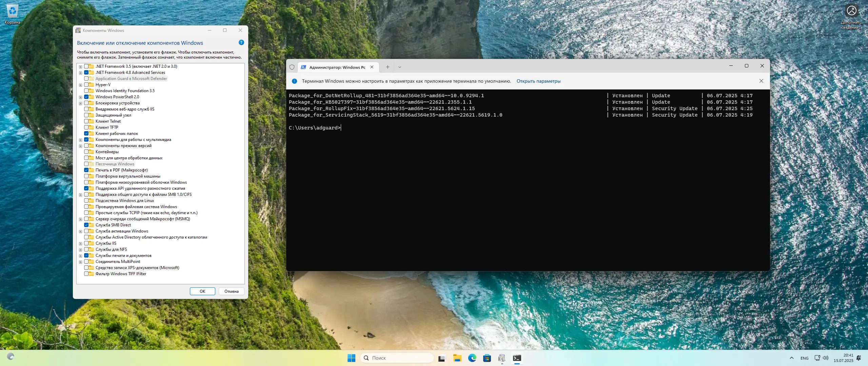Image resolution: width=868 pixels, height=366 pixels.
Task: Click the blue help question mark icon
Action: pos(241,42)
